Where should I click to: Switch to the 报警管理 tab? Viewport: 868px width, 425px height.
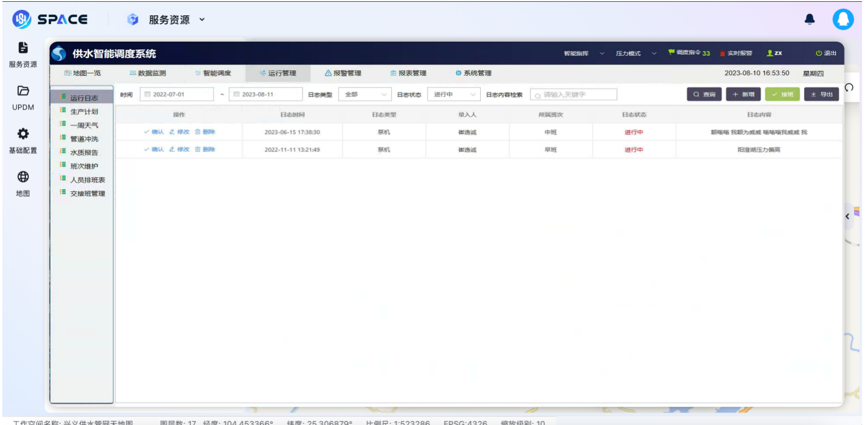(343, 73)
